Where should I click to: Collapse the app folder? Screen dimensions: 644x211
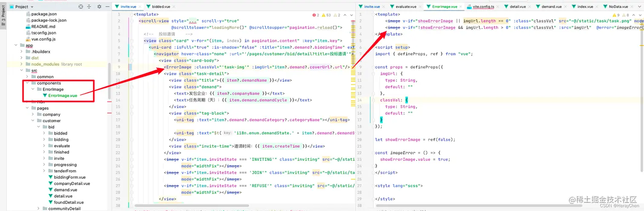click(x=16, y=46)
